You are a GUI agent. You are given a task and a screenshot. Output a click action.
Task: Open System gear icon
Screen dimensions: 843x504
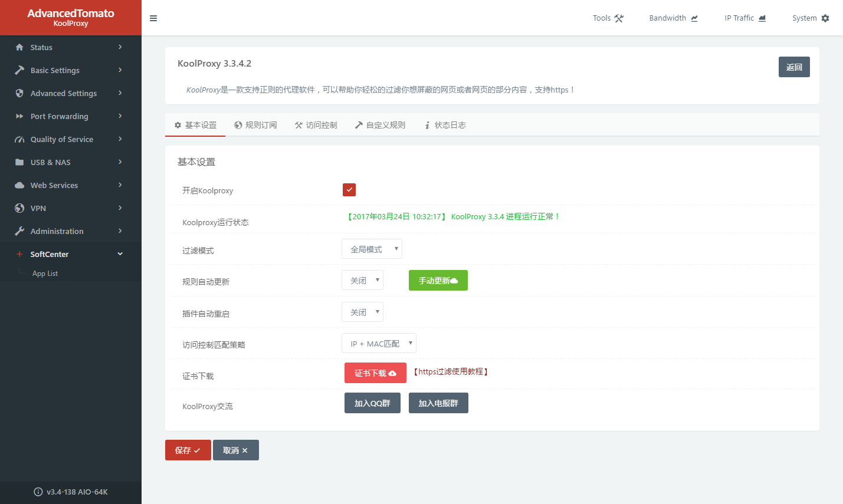(x=825, y=18)
